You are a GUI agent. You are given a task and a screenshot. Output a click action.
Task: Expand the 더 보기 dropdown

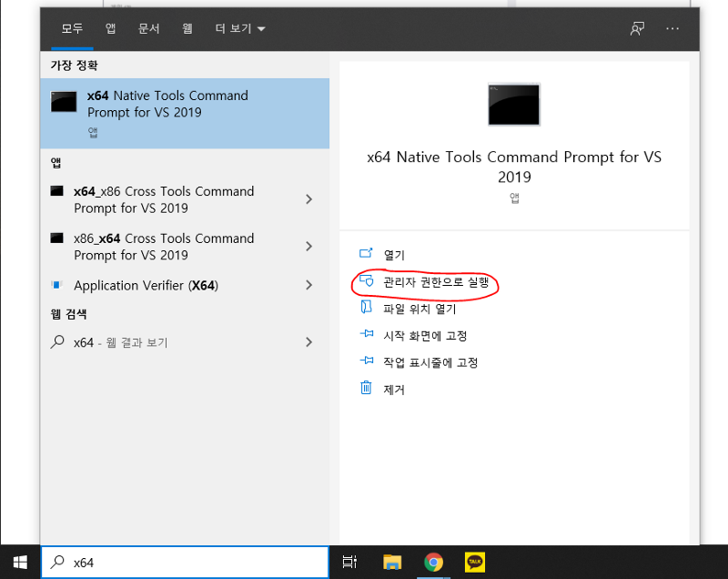click(240, 29)
